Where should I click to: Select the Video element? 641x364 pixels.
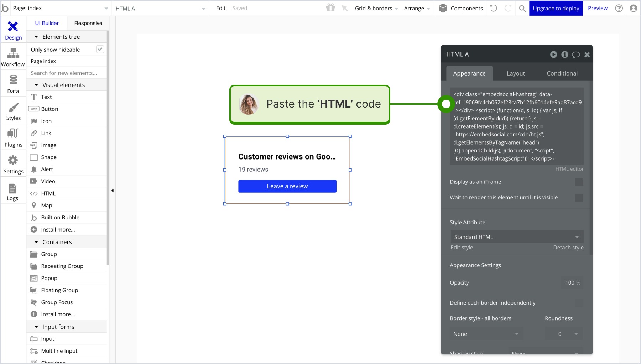coord(67,181)
